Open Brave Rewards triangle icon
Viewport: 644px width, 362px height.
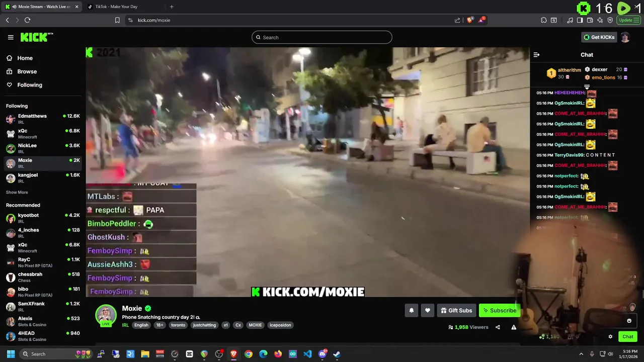tap(481, 20)
